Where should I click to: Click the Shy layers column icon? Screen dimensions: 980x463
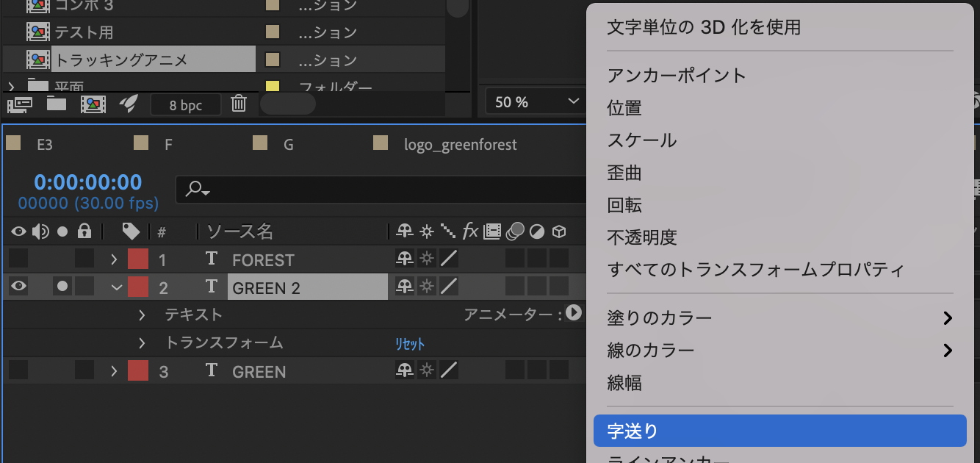[x=403, y=232]
